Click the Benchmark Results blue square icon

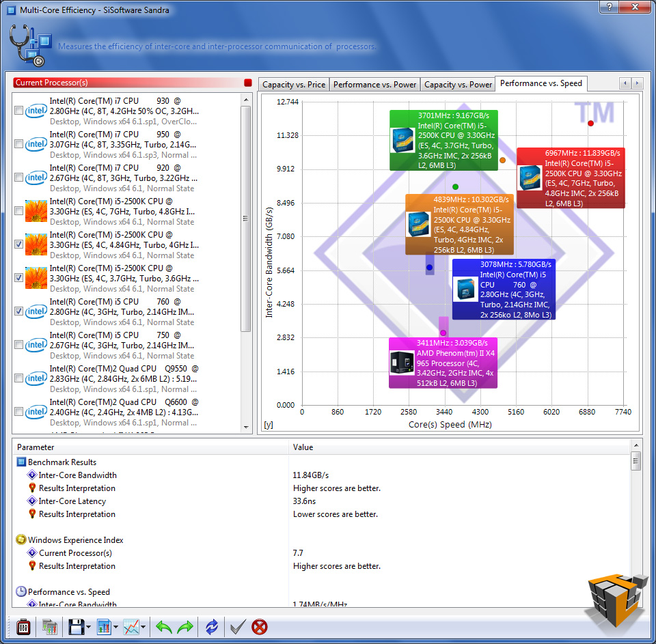[21, 462]
